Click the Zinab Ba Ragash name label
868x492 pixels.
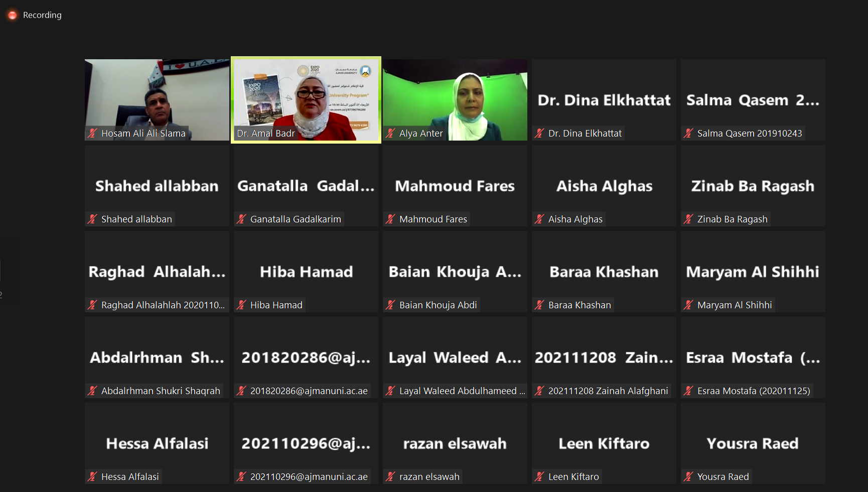click(x=732, y=219)
